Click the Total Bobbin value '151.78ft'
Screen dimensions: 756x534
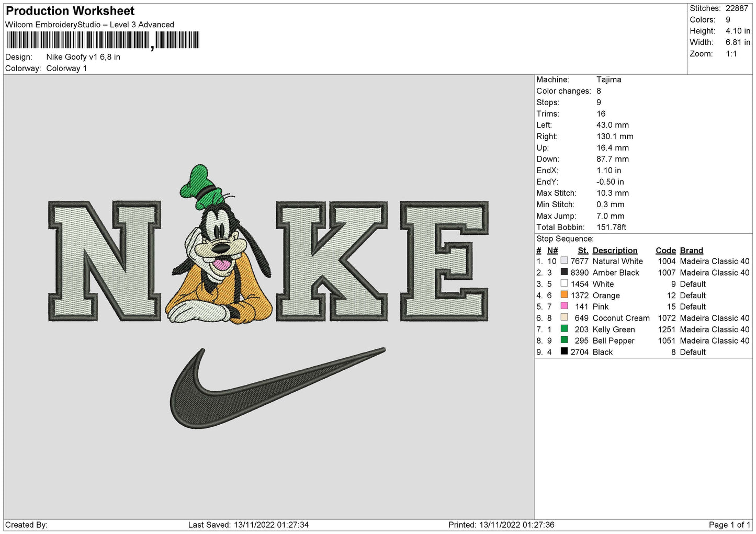pos(611,228)
